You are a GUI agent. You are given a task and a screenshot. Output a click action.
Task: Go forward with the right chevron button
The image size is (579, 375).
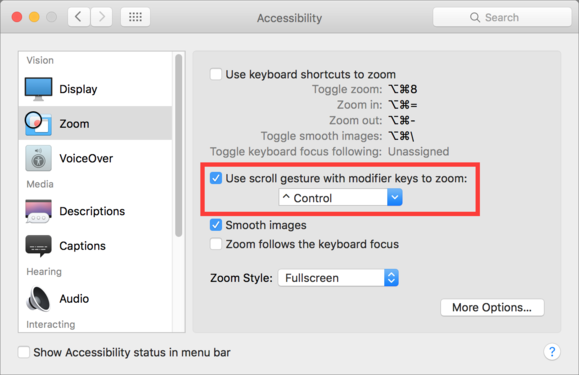(101, 17)
